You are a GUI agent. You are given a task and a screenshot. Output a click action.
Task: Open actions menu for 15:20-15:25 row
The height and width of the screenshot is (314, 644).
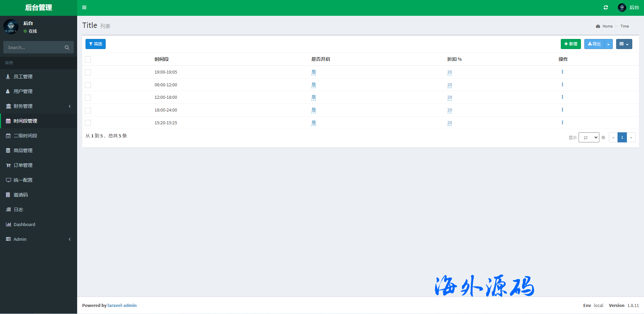pyautogui.click(x=562, y=123)
